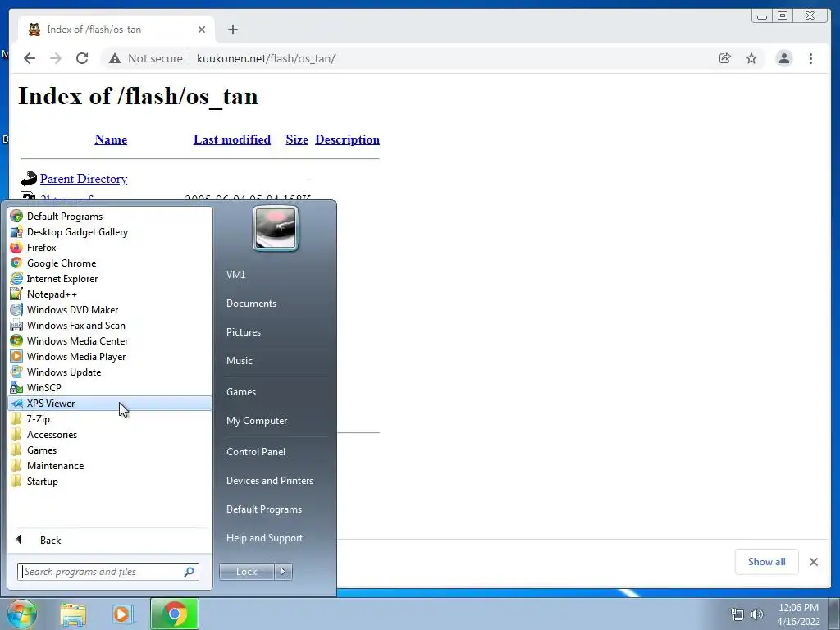The height and width of the screenshot is (630, 840).
Task: Go back in Chrome
Action: tap(30, 58)
